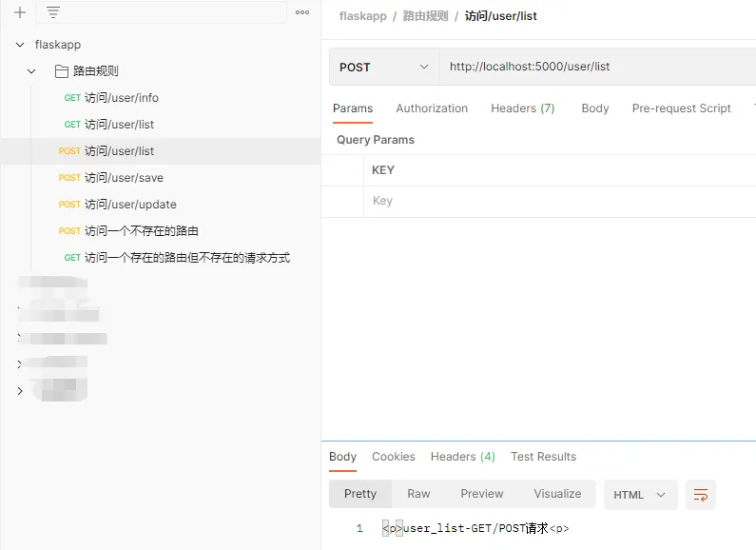The width and height of the screenshot is (756, 550).
Task: Switch to the response Headers (4) tab
Action: pyautogui.click(x=463, y=457)
